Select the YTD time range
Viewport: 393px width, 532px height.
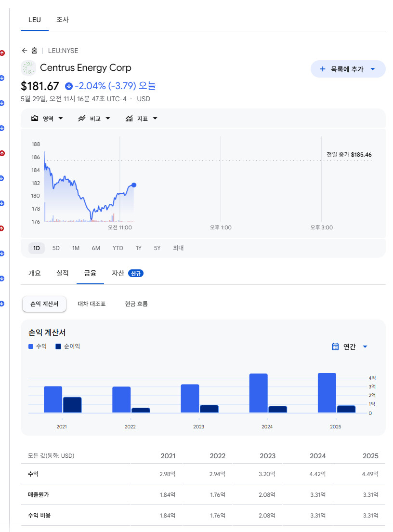(x=118, y=248)
